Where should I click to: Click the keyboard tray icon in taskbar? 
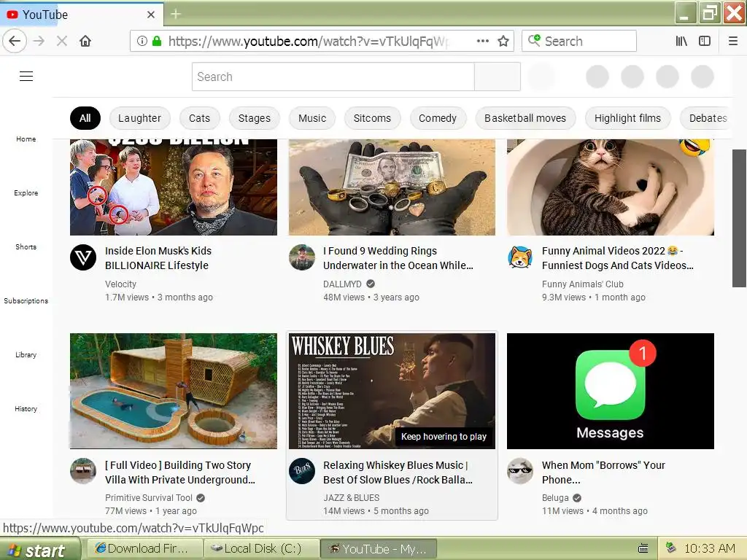point(643,548)
